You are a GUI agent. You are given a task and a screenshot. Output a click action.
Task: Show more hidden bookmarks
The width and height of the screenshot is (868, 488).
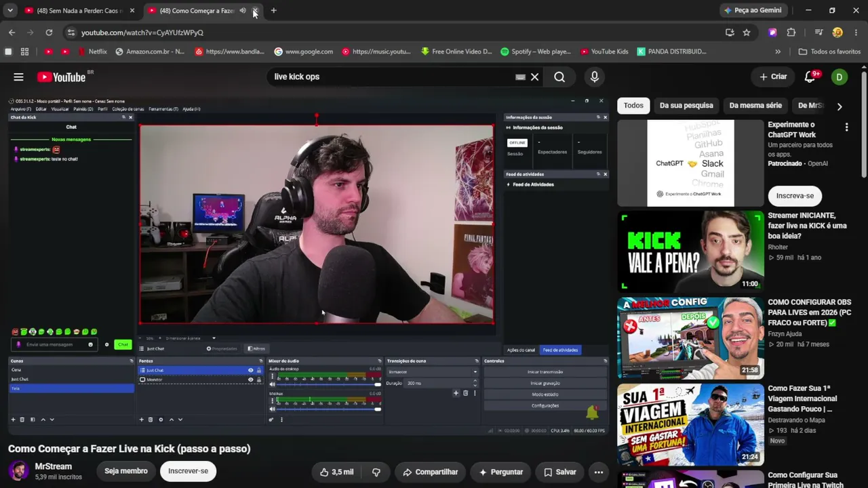778,52
